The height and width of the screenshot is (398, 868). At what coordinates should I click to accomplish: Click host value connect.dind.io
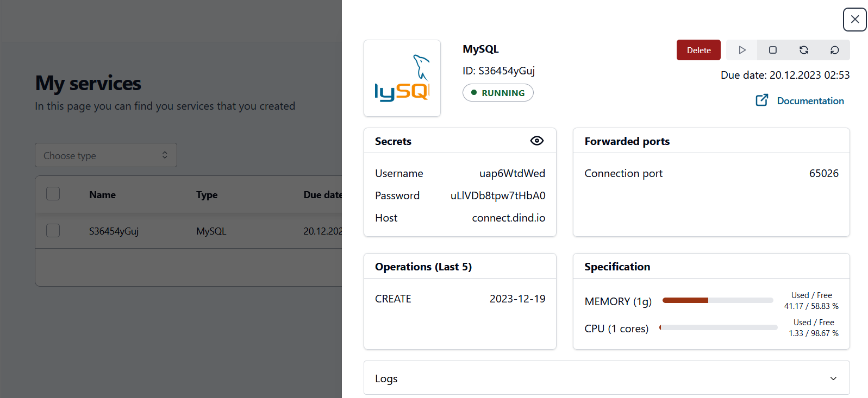click(x=509, y=218)
